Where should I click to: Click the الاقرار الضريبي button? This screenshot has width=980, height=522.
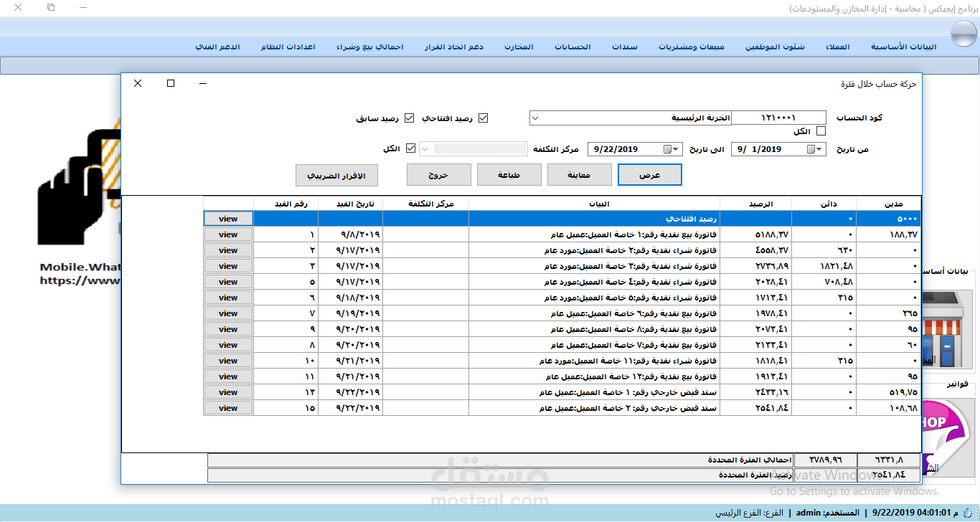pyautogui.click(x=336, y=175)
